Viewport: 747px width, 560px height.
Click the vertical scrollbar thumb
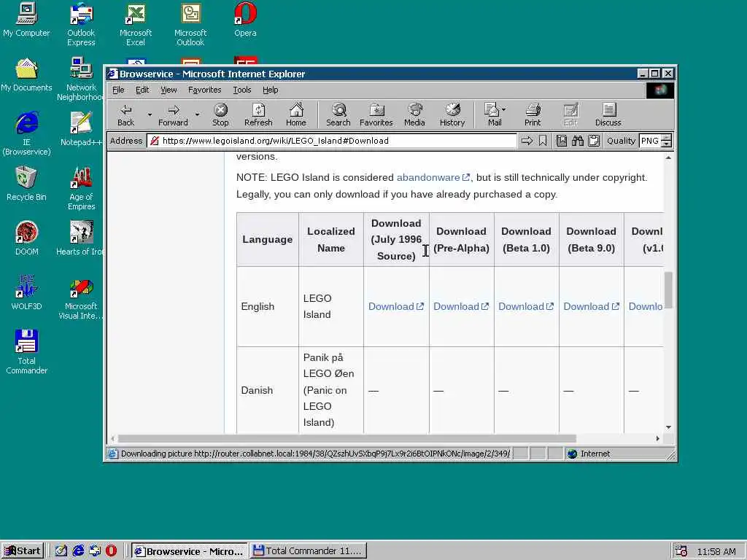[x=668, y=290]
